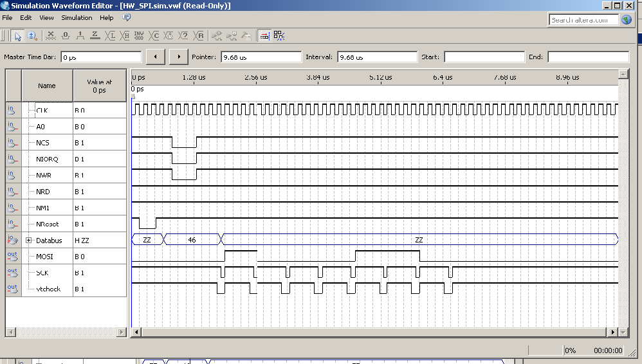The image size is (642, 364).
Task: Apply Forcing Low (0) to signal
Action: pos(66,36)
